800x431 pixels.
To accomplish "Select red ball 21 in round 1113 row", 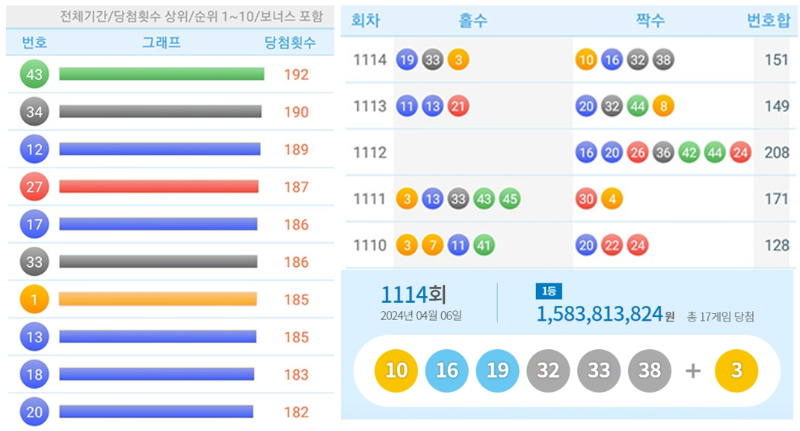I will (x=458, y=106).
